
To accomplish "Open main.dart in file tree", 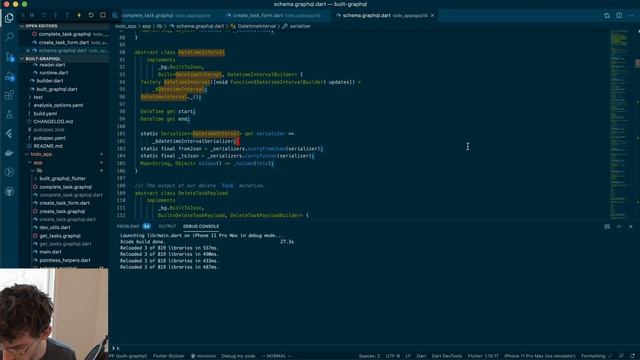I will pyautogui.click(x=50, y=252).
